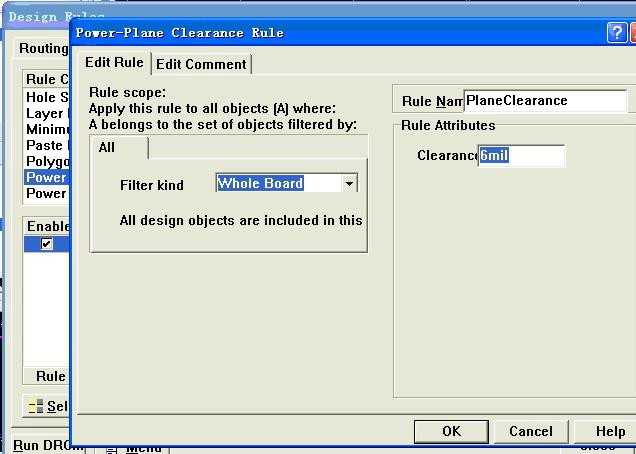Select the Layer rule class row
The image size is (636, 454).
coord(47,114)
